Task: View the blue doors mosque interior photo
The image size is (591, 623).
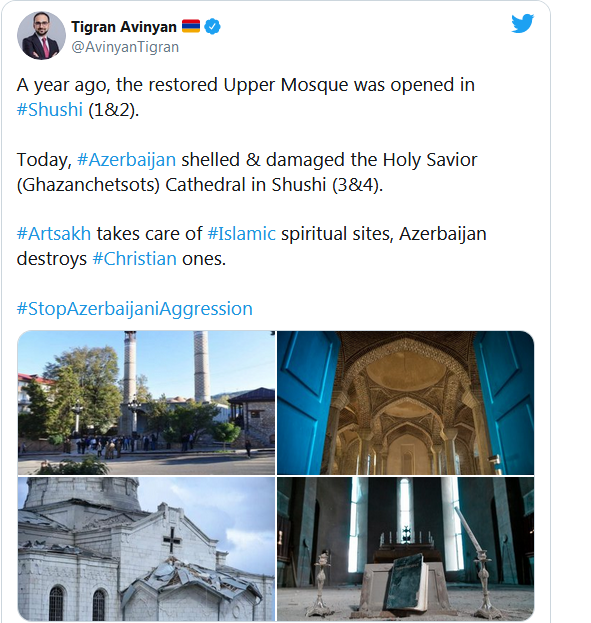Action: tap(405, 402)
